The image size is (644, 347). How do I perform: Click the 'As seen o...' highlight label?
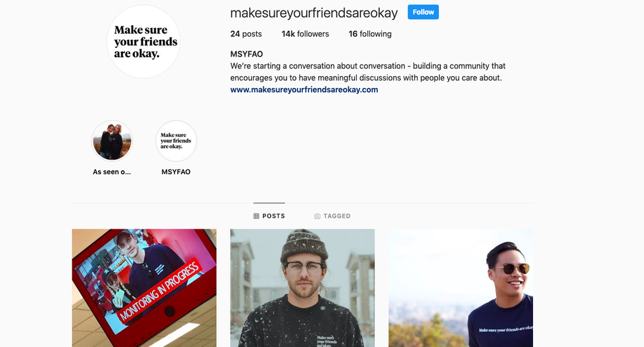pos(112,172)
